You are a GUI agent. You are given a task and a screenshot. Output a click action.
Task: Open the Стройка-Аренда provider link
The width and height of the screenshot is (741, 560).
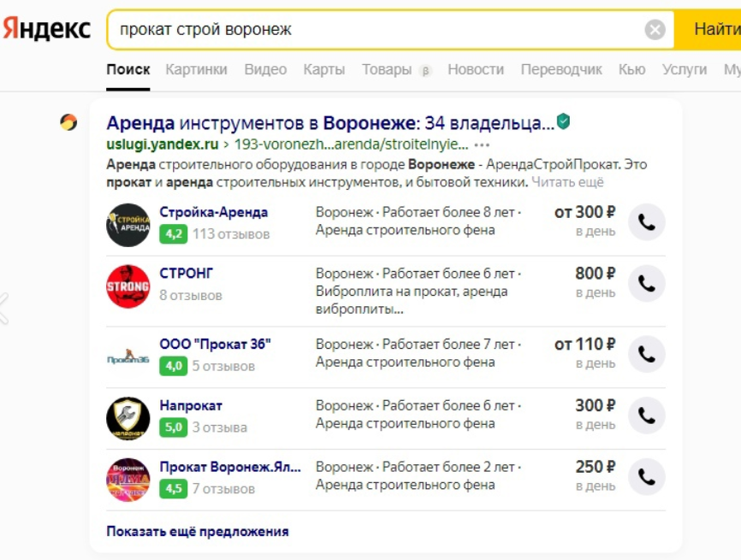(213, 212)
